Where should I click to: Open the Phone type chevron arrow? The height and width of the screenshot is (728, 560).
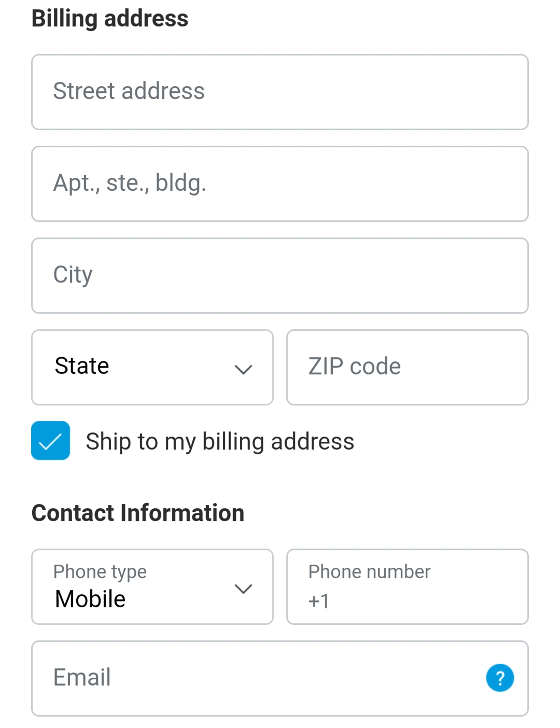243,589
